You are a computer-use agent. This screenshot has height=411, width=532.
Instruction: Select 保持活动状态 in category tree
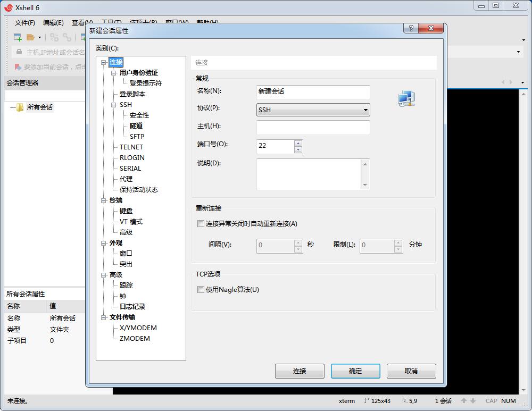tap(139, 190)
